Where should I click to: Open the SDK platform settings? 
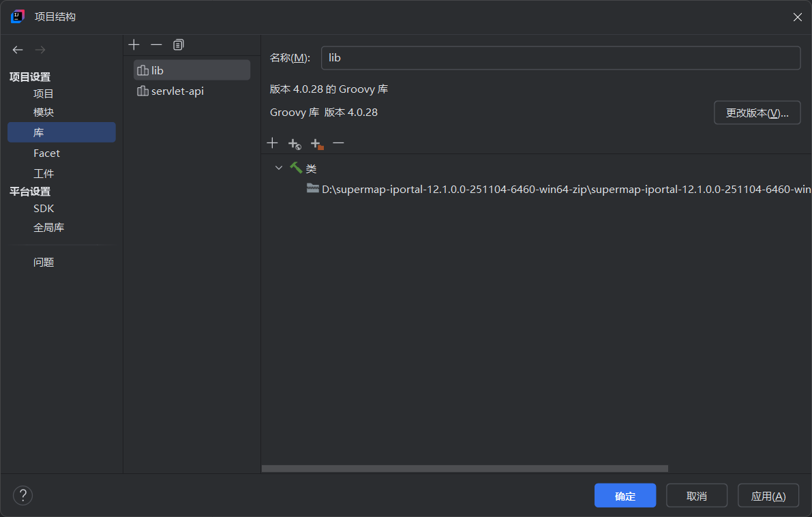[44, 208]
